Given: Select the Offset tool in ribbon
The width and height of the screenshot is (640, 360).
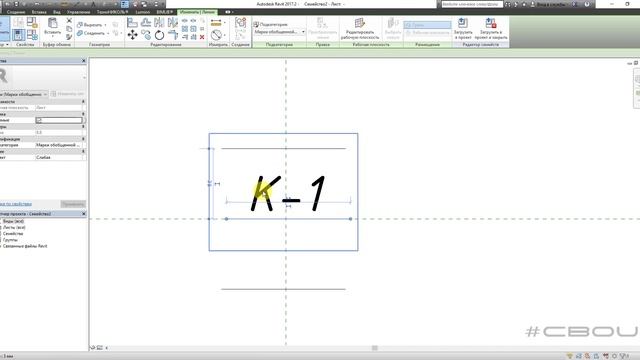Looking at the screenshot, I should coord(146,22).
